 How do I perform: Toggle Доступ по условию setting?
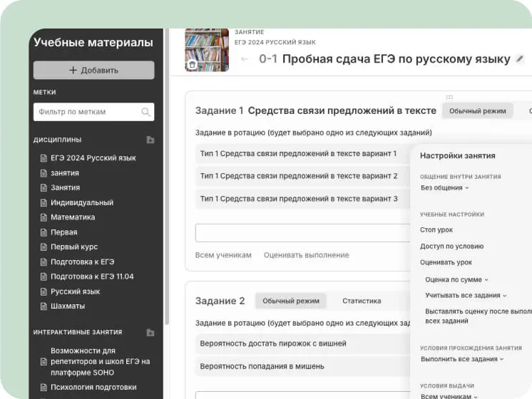pyautogui.click(x=451, y=246)
